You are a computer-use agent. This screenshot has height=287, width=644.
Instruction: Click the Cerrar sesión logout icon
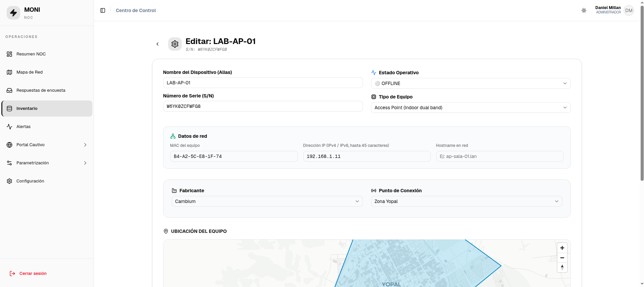(x=12, y=274)
